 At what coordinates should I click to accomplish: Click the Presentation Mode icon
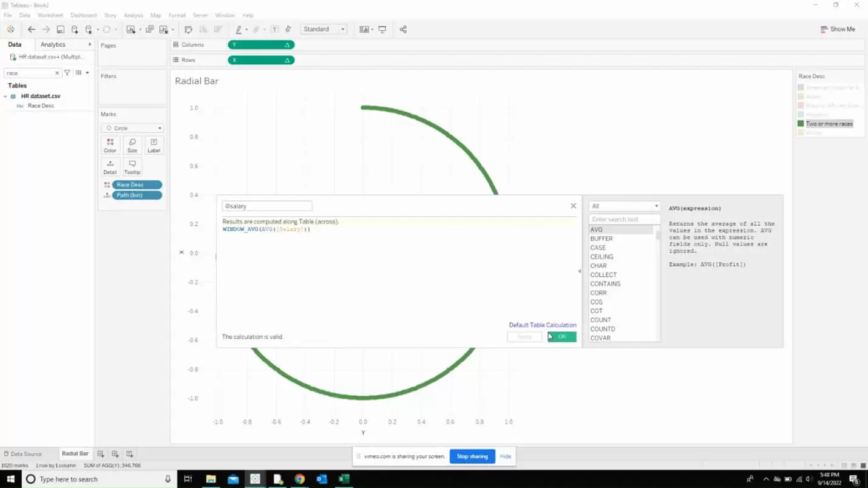click(382, 29)
